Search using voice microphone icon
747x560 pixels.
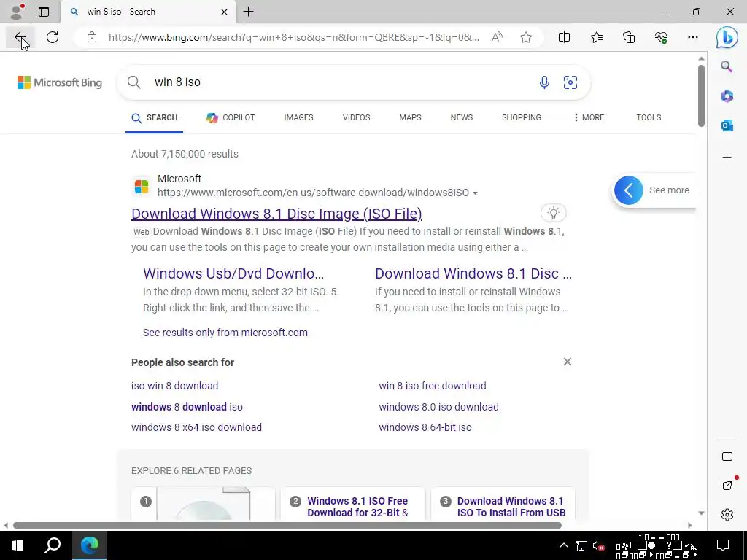point(544,82)
